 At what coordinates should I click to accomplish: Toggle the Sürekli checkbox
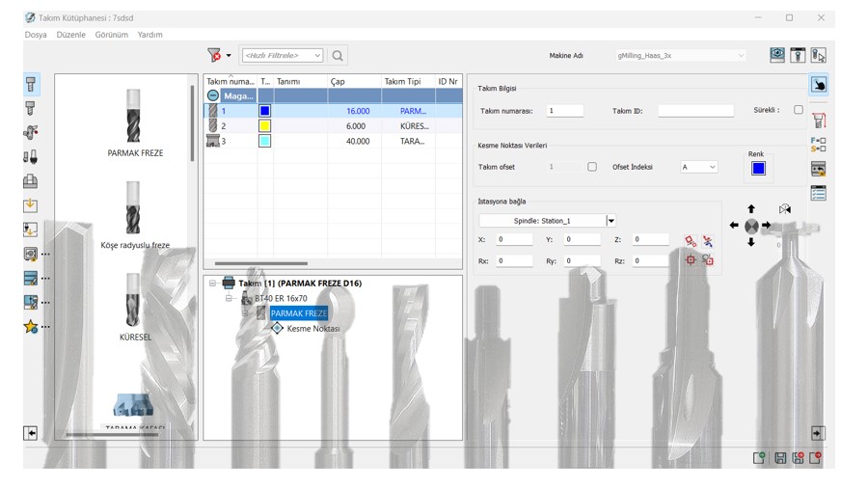click(x=799, y=110)
